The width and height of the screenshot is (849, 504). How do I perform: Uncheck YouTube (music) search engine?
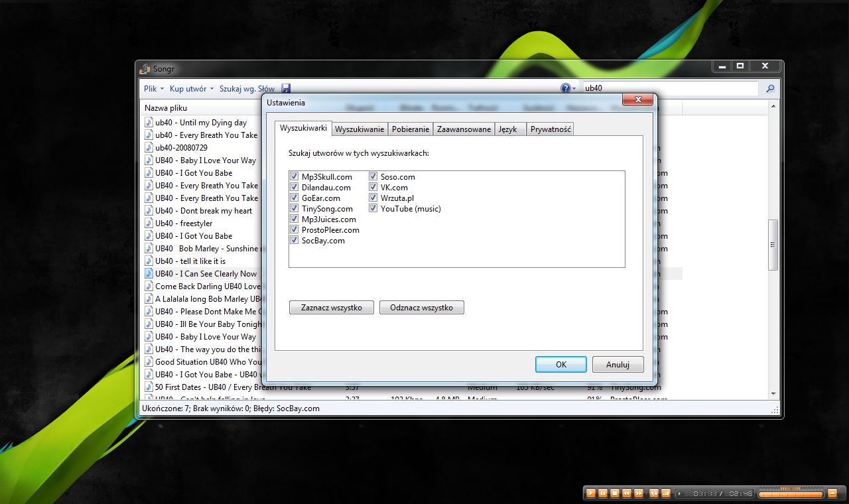pyautogui.click(x=373, y=209)
